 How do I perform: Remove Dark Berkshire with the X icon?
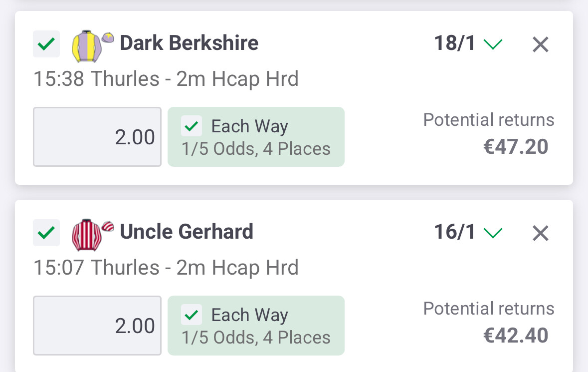(x=540, y=45)
